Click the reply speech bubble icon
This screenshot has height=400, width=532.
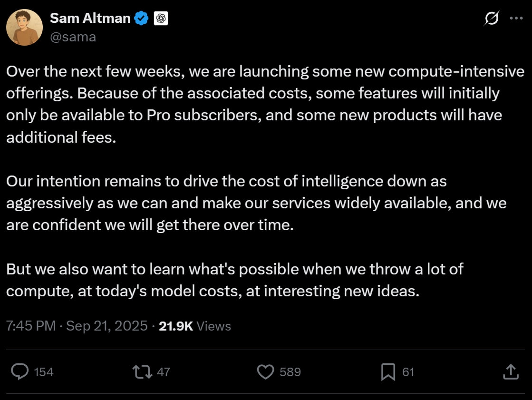coord(20,371)
